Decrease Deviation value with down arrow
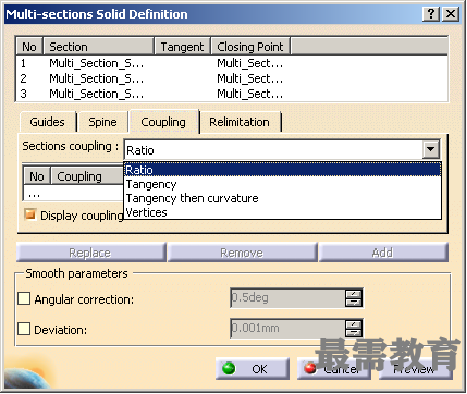Image resolution: width=467 pixels, height=394 pixels. tap(353, 332)
